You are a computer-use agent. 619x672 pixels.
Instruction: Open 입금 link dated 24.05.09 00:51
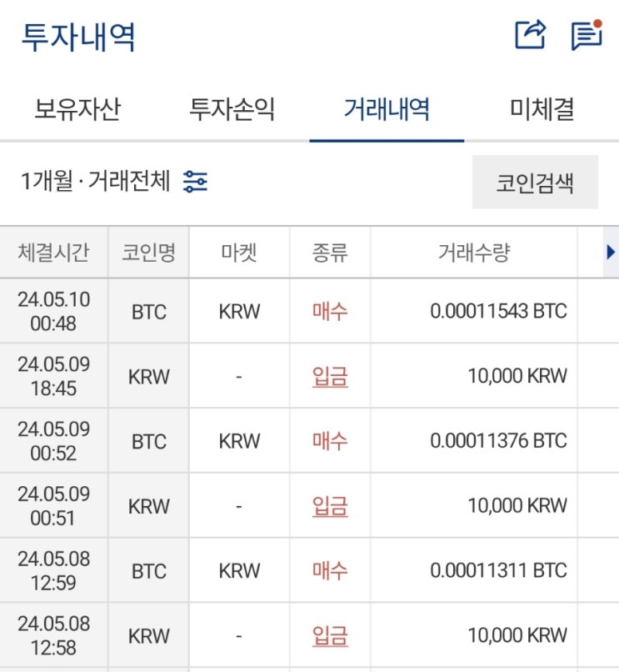[330, 506]
